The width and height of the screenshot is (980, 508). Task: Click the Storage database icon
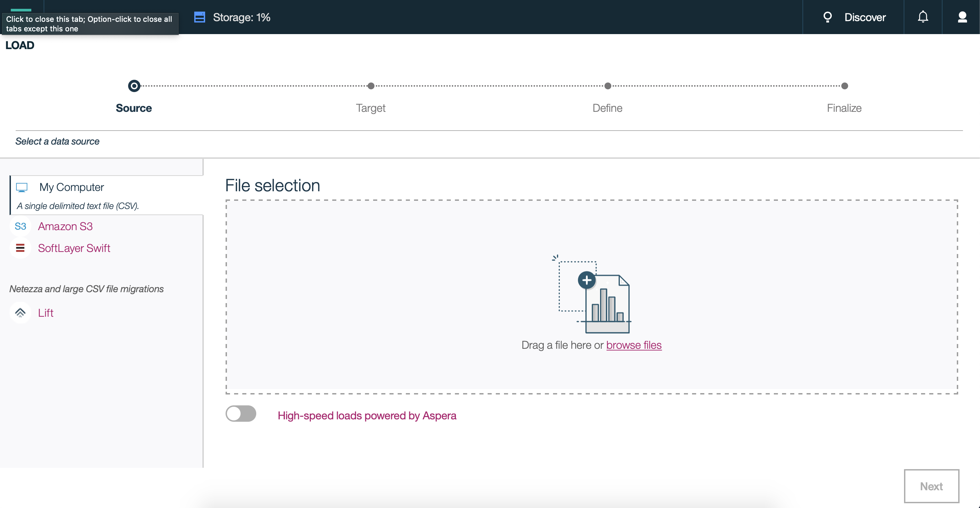pyautogui.click(x=199, y=17)
